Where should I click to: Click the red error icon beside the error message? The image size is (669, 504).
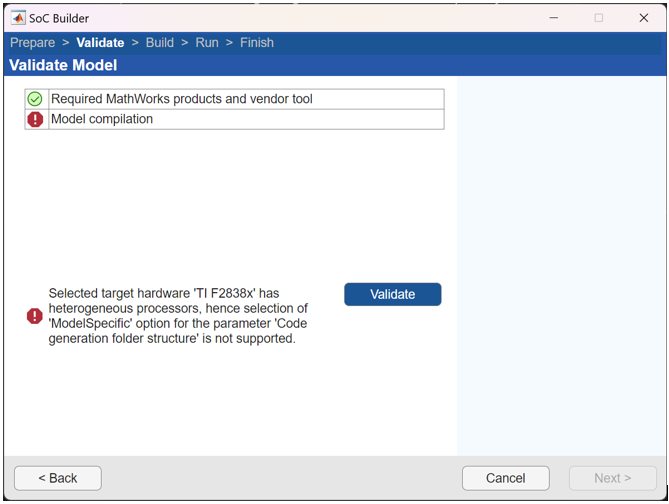(x=35, y=316)
